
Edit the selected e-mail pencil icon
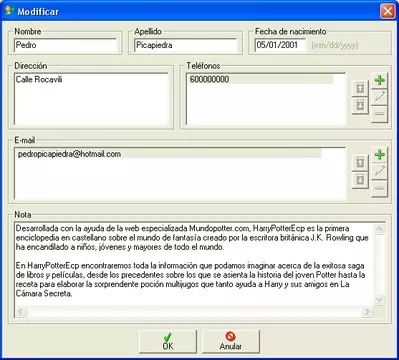pos(379,171)
